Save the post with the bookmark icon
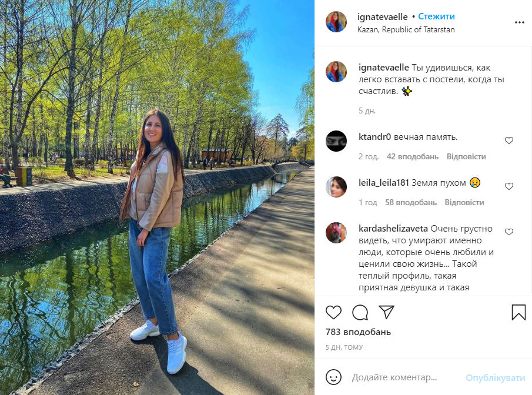Image resolution: width=532 pixels, height=395 pixels. click(518, 312)
